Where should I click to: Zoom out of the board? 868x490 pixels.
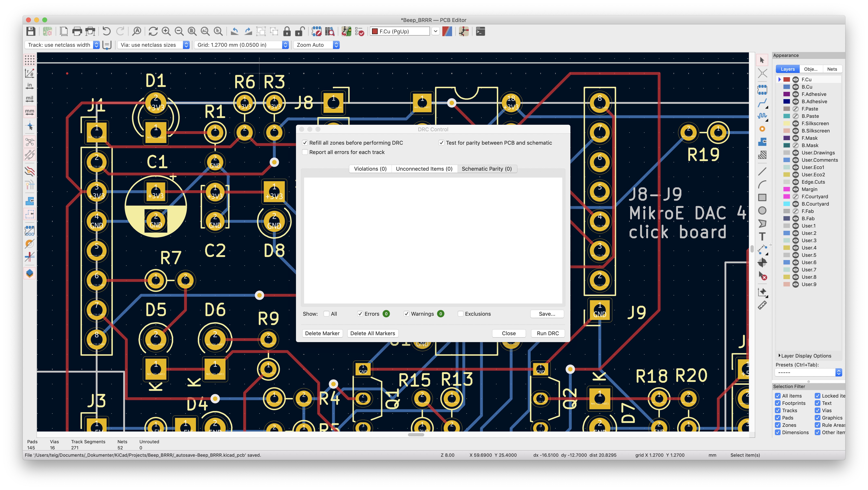(x=179, y=31)
